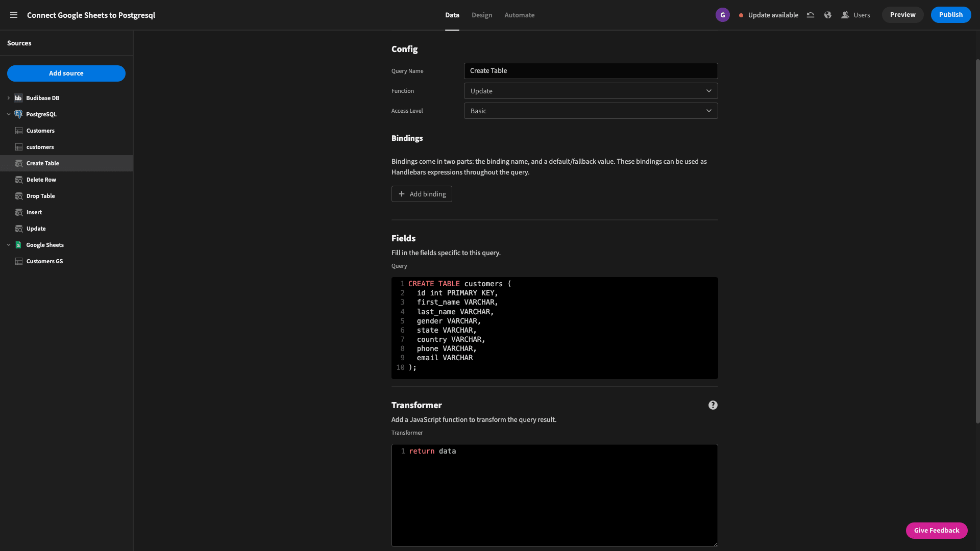This screenshot has height=551, width=980.
Task: Open the Access Level dropdown showing Basic
Action: tap(591, 111)
